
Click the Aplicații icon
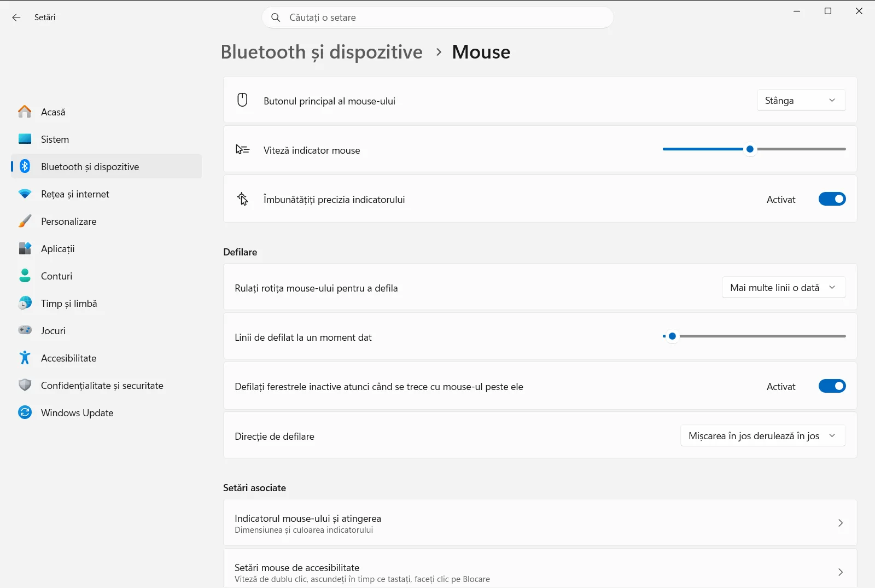pyautogui.click(x=25, y=248)
